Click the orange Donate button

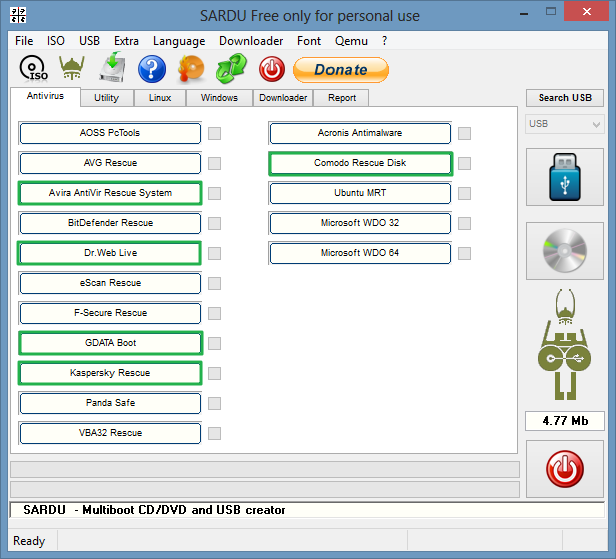pos(341,70)
